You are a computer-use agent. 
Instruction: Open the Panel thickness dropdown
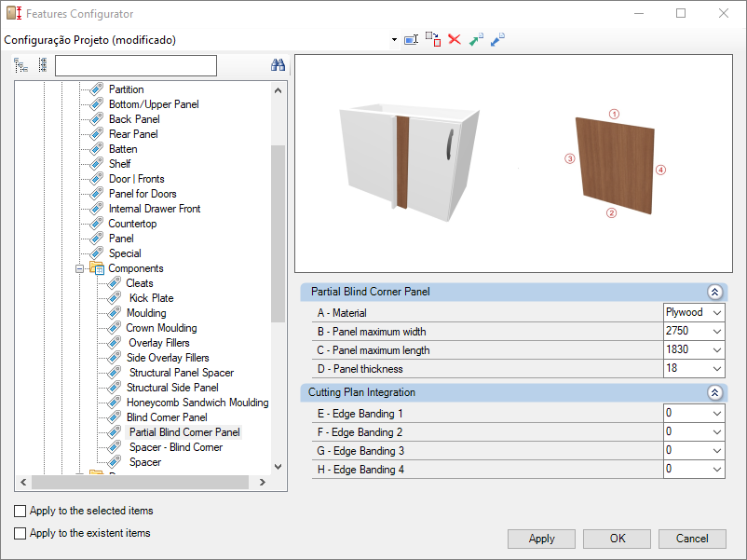coord(717,368)
